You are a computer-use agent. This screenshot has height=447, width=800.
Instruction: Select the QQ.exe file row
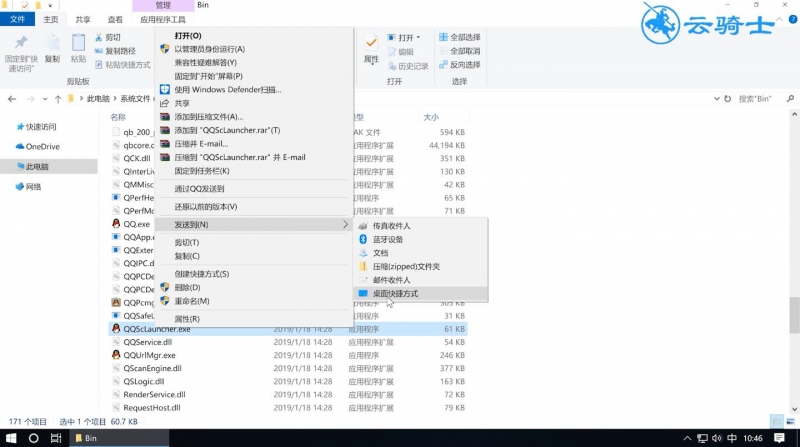coord(132,224)
